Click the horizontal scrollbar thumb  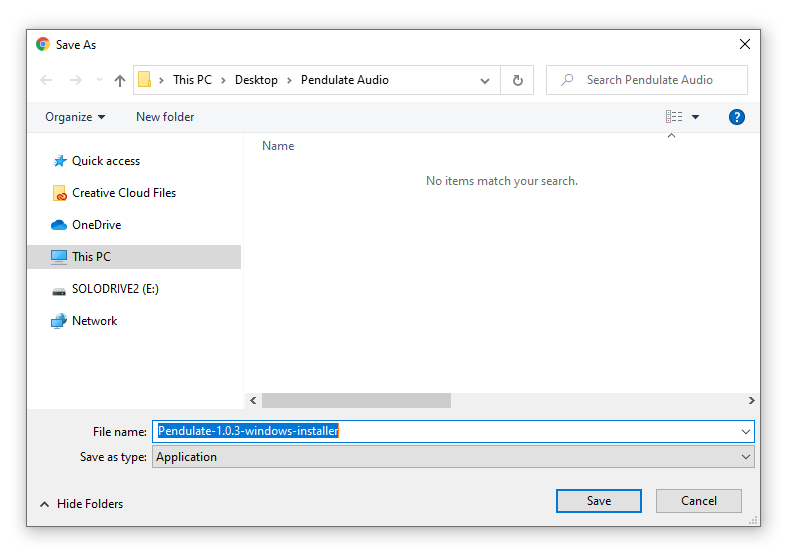click(x=356, y=400)
